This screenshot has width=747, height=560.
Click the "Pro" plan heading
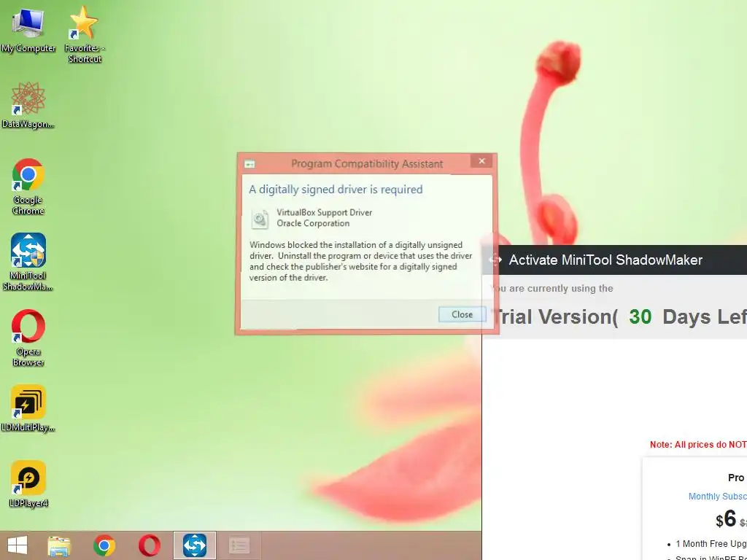coord(736,478)
